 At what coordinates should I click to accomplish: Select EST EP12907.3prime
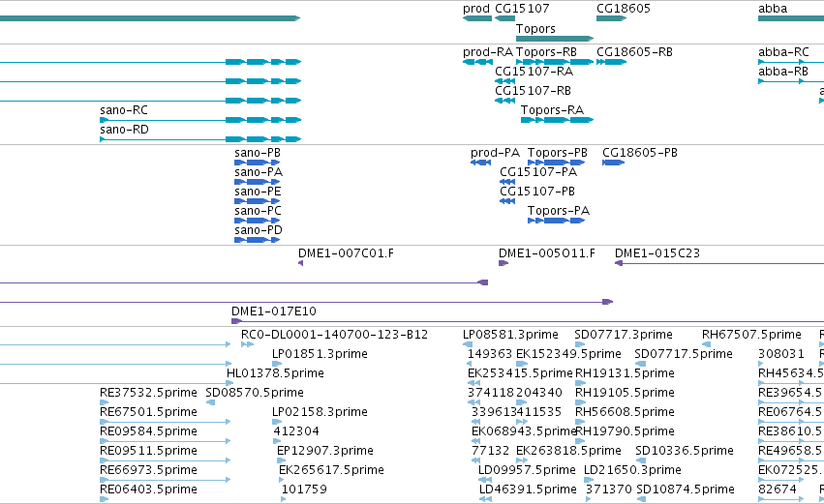point(282,460)
